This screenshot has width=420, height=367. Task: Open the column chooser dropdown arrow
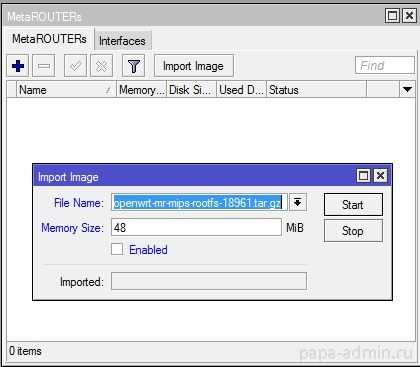(x=407, y=89)
